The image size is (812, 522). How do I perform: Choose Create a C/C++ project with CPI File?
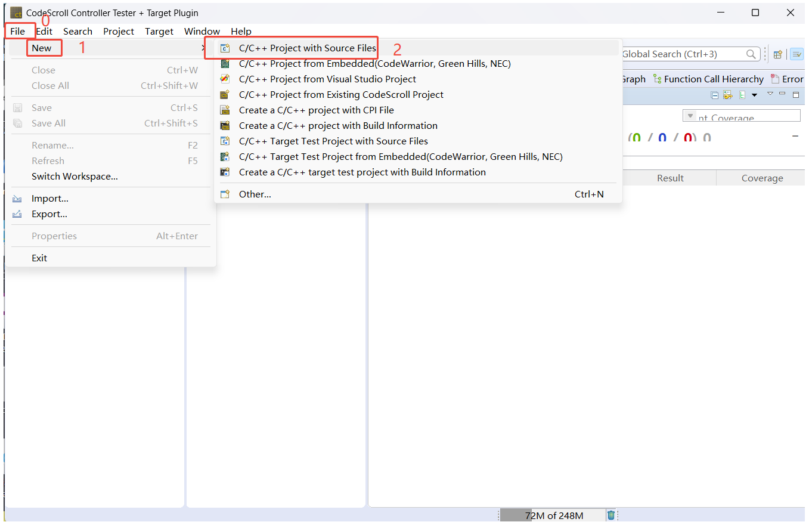[316, 110]
